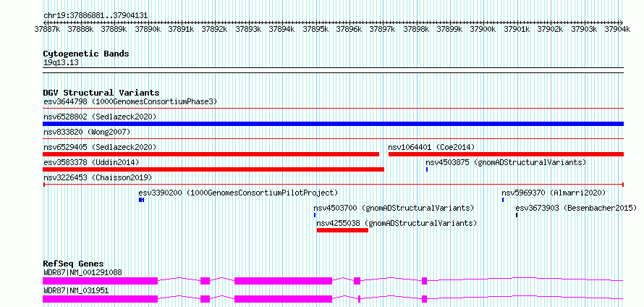Open nsv4255038 gnomADStructuralVariants label

[x=397, y=223]
